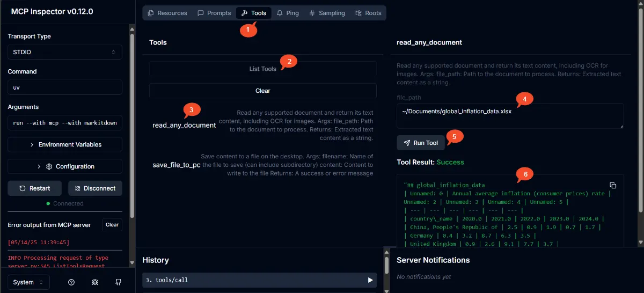
Task: Click the file_path text area
Action: click(510, 116)
